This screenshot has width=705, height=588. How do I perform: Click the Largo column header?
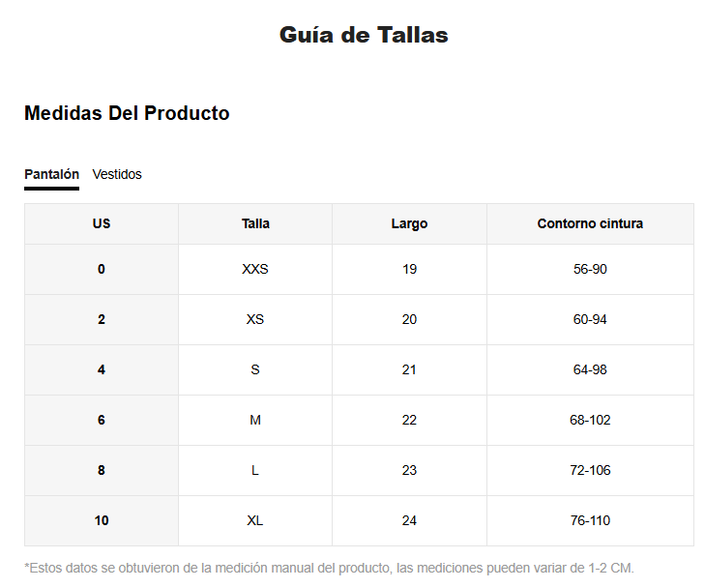(x=409, y=223)
